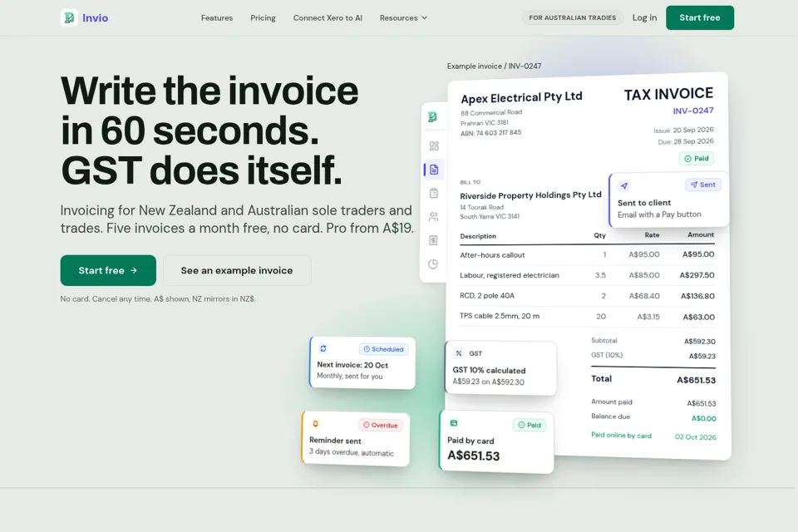Open the Log in link
798x532 pixels.
point(644,17)
